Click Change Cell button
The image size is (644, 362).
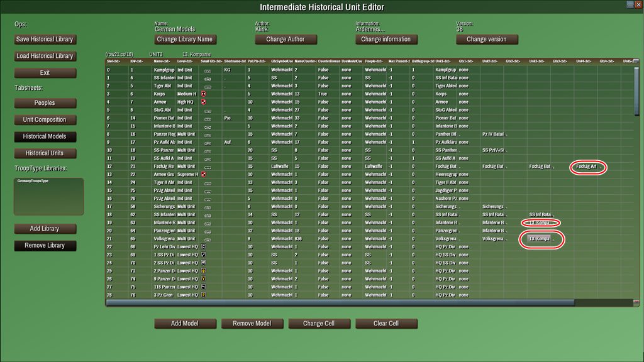click(319, 324)
